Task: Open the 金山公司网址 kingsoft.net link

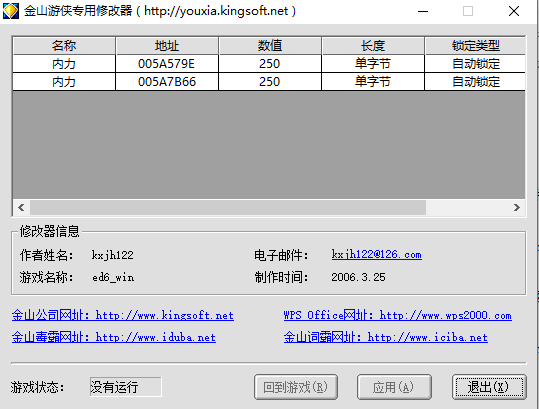Action: (123, 315)
